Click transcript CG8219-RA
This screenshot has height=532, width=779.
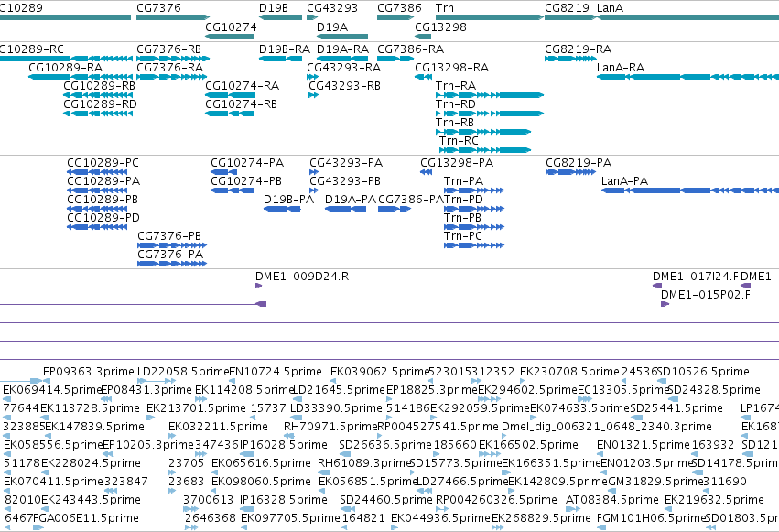point(578,49)
